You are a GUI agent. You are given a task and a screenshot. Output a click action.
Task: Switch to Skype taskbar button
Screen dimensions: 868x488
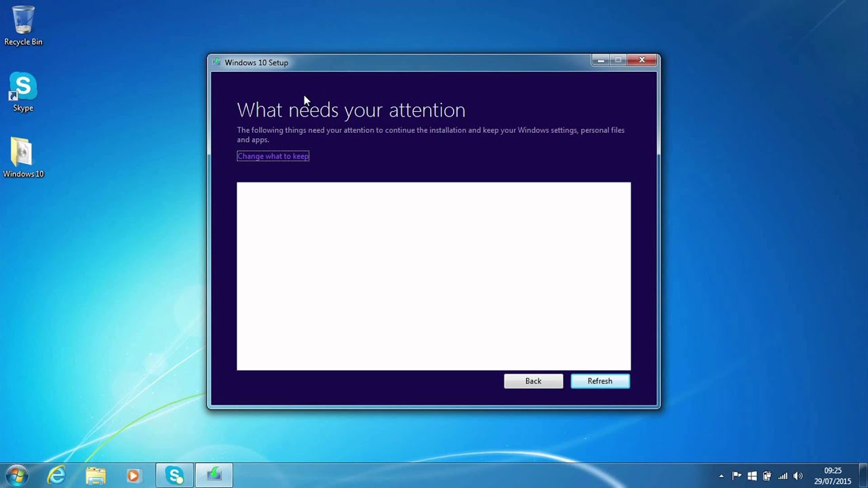click(x=175, y=476)
